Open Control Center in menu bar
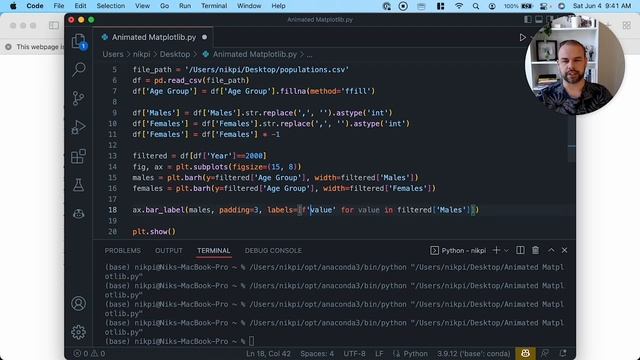 (x=544, y=6)
